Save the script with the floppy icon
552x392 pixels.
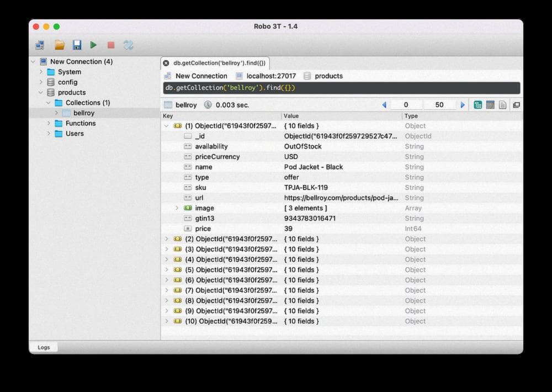point(77,45)
